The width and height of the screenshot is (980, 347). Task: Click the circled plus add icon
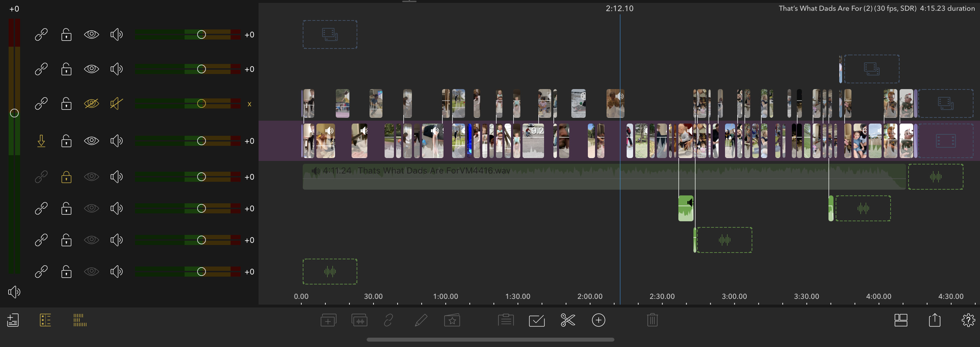click(x=598, y=320)
